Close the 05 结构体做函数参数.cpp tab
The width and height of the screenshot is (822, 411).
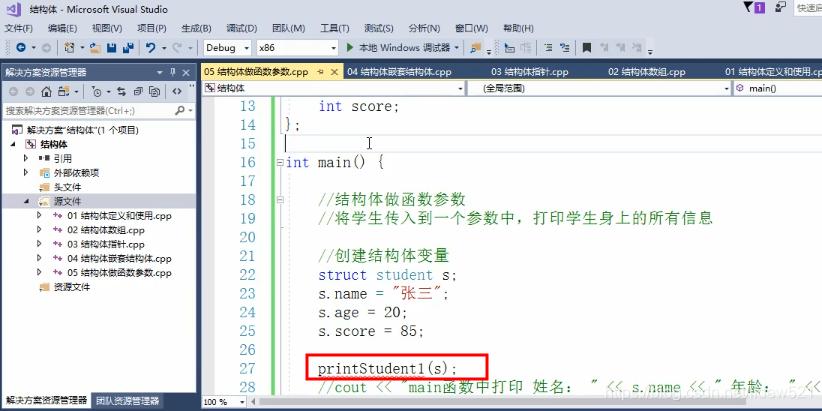coord(335,72)
